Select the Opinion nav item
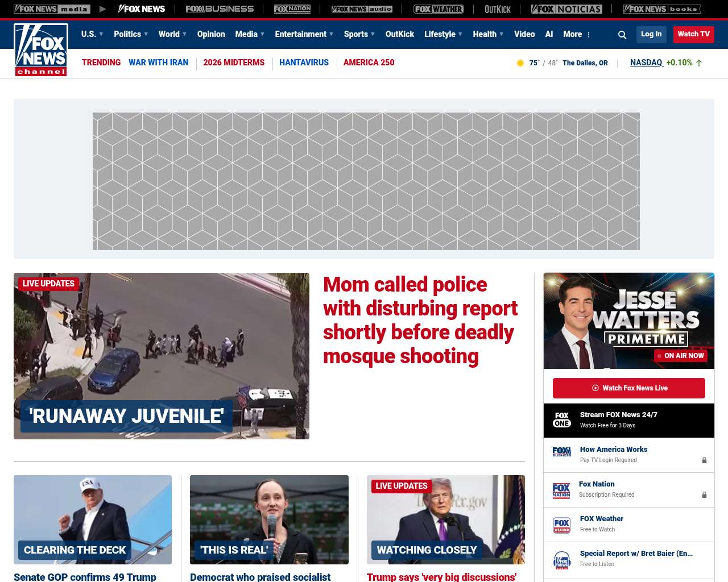 click(211, 34)
